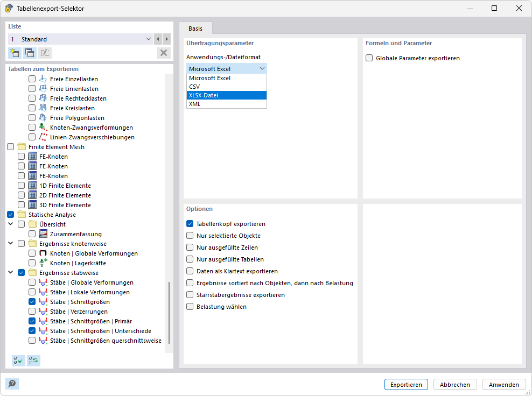Delete the list with the X icon
This screenshot has height=396, width=532.
tap(164, 52)
